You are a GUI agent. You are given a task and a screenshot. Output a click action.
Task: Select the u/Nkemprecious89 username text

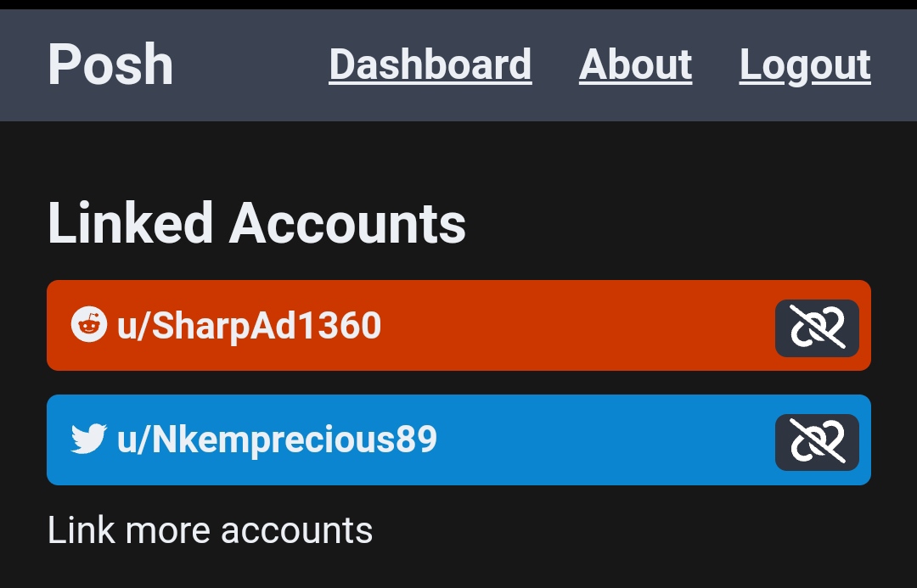click(277, 440)
